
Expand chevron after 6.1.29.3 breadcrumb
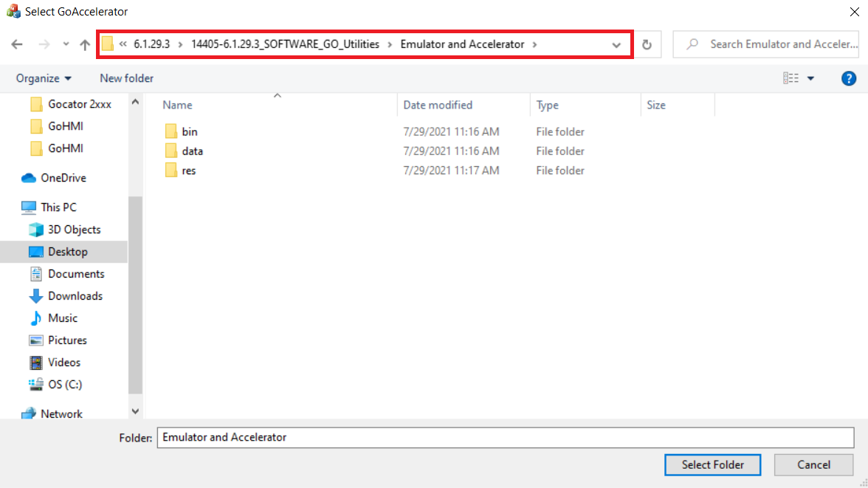(180, 44)
